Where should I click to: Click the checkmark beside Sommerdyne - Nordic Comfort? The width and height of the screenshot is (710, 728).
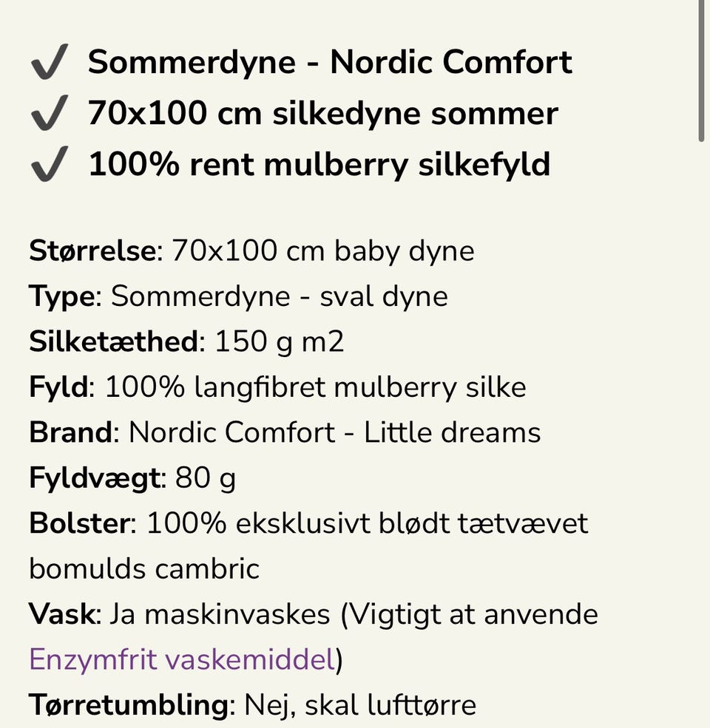(x=50, y=61)
